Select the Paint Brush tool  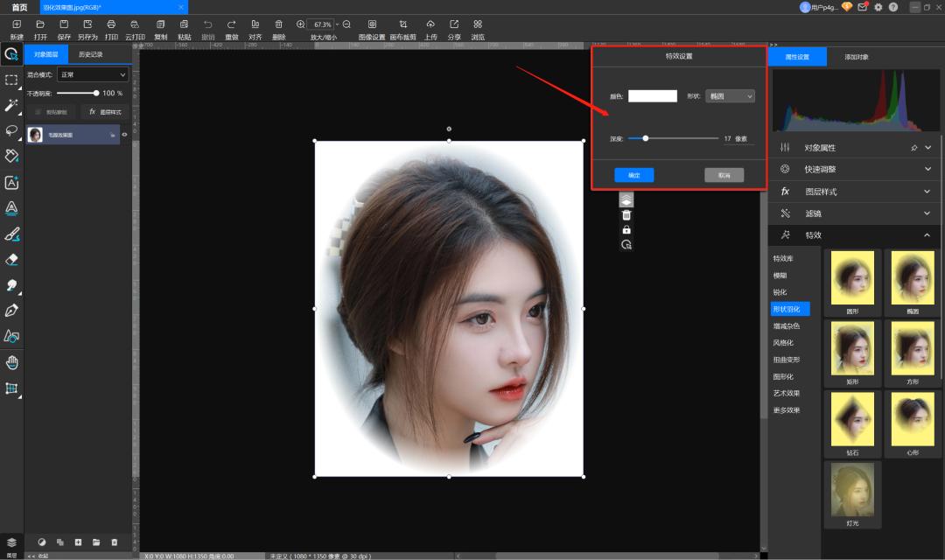pyautogui.click(x=11, y=234)
